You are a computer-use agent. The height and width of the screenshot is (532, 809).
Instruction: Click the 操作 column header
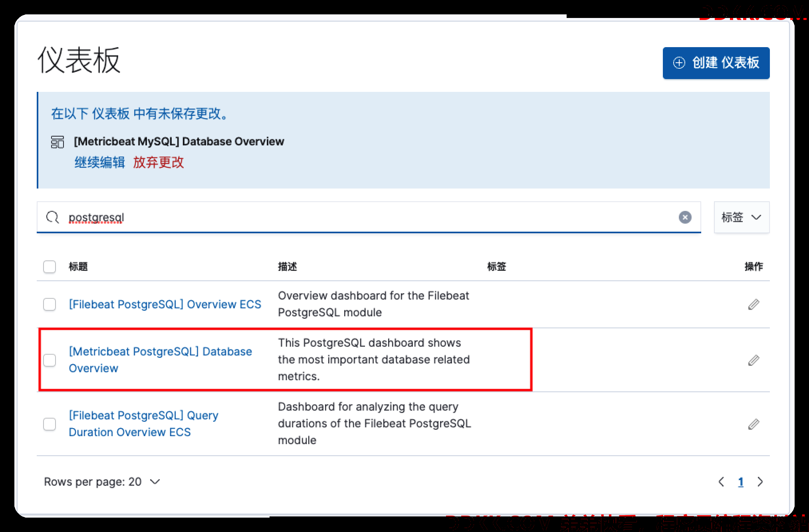click(754, 266)
